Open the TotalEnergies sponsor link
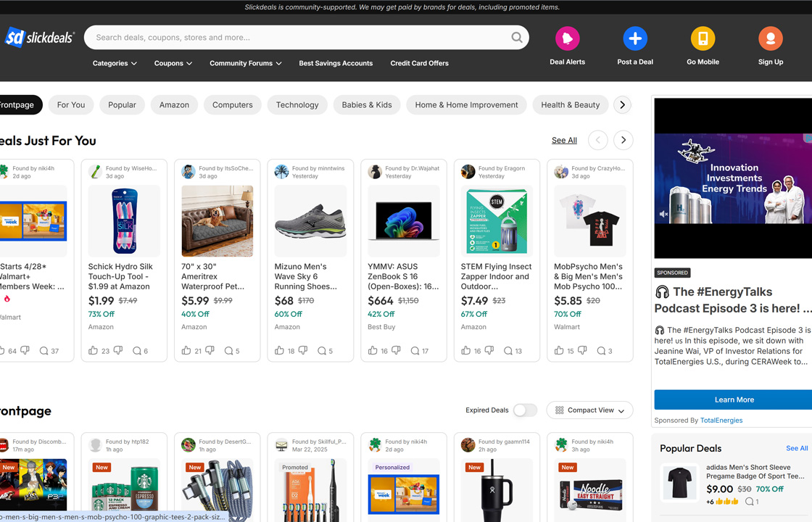The height and width of the screenshot is (522, 812). click(721, 420)
